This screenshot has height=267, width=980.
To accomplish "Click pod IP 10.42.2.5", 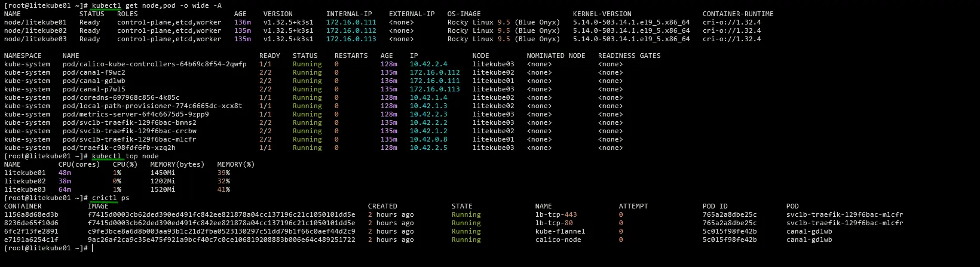I will point(428,148).
